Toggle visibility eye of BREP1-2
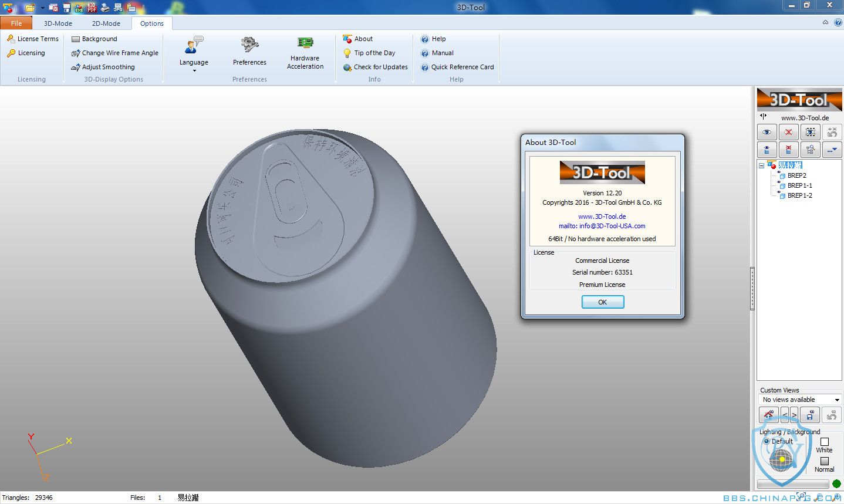Image resolution: width=844 pixels, height=504 pixels. 779,192
